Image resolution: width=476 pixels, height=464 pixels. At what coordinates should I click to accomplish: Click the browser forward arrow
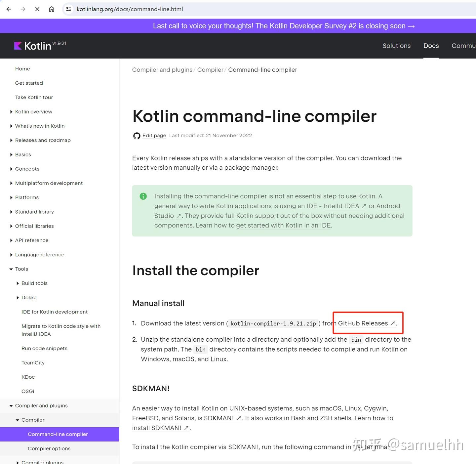pyautogui.click(x=22, y=9)
